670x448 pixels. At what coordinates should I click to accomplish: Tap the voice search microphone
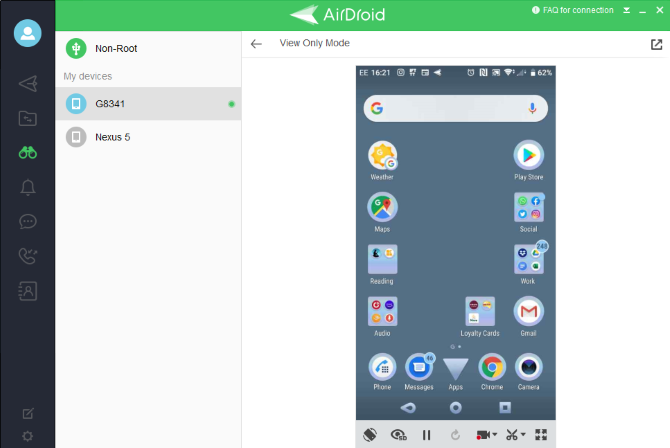coord(532,109)
